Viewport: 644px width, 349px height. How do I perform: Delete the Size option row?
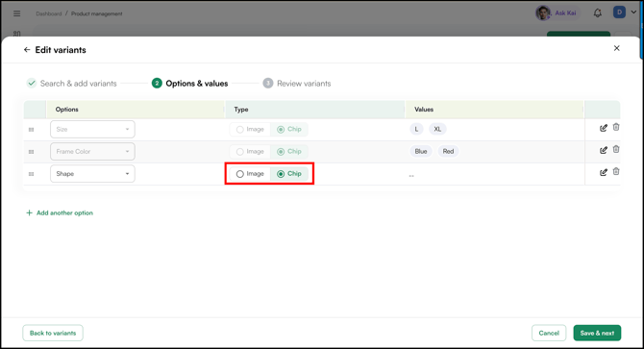(616, 127)
